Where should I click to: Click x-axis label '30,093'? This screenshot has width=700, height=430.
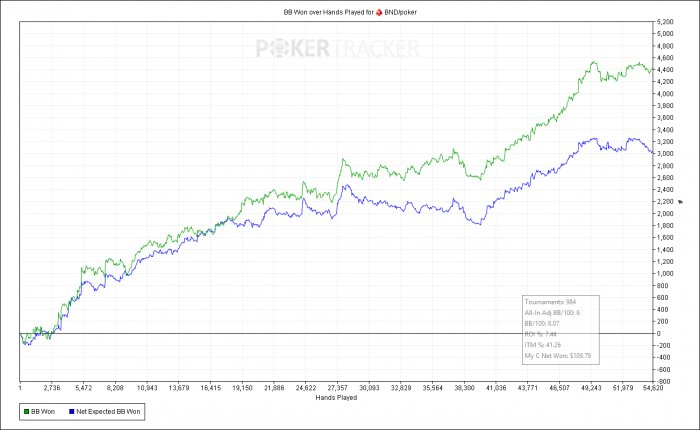coord(369,388)
